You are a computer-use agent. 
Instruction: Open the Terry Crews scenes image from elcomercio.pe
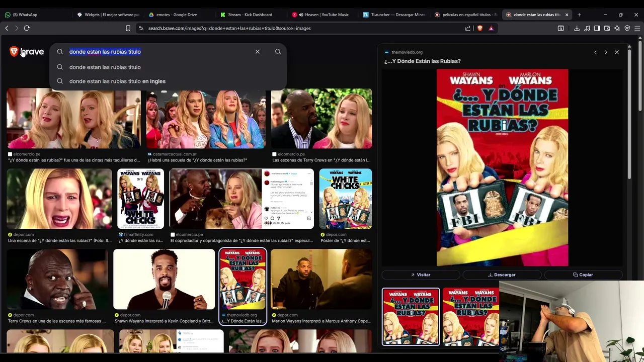pos(321,119)
